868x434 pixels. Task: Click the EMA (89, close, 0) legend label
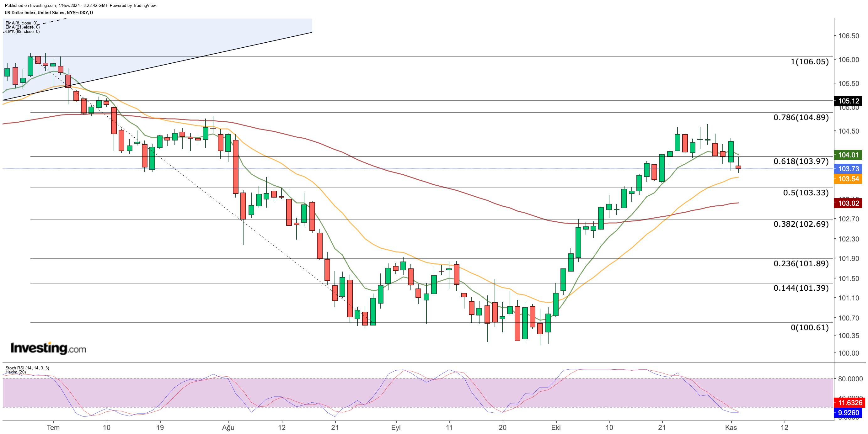(22, 31)
